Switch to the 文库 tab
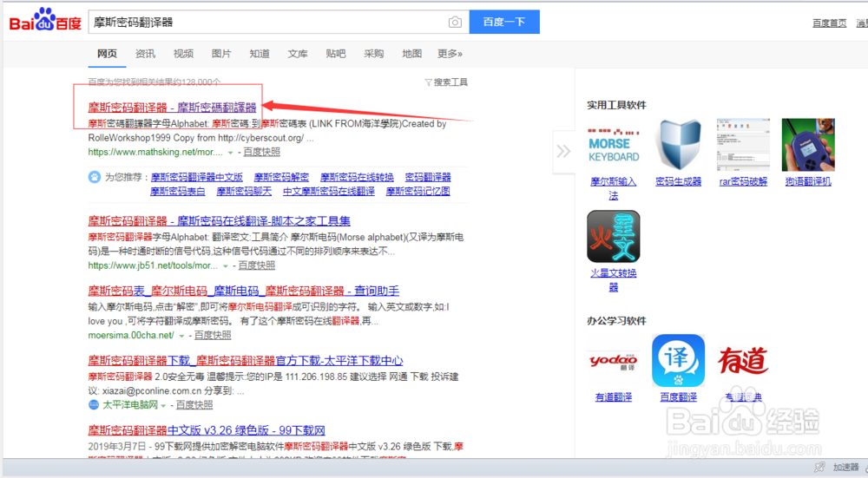The image size is (868, 478). click(297, 54)
